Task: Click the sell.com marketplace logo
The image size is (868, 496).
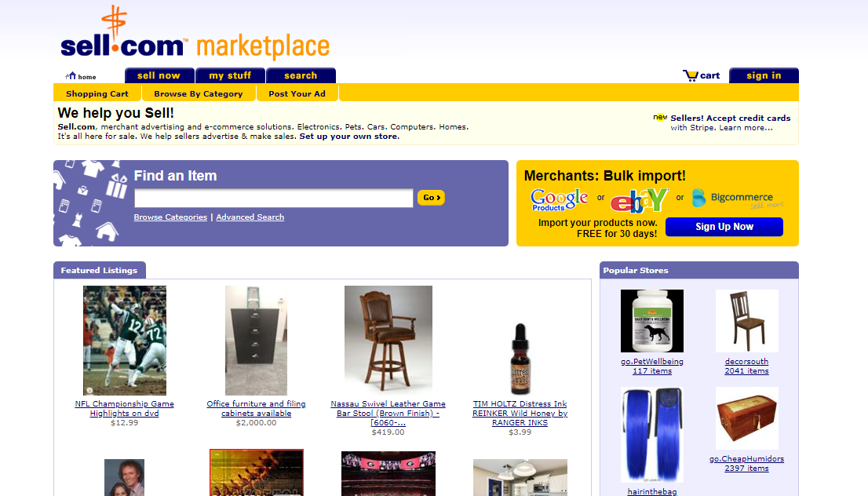Action: 195,33
